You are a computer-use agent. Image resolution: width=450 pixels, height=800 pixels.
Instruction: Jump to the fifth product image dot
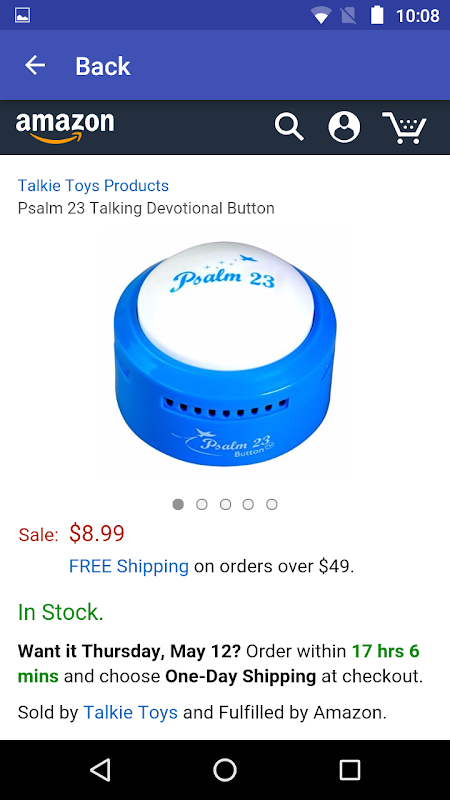(x=271, y=504)
